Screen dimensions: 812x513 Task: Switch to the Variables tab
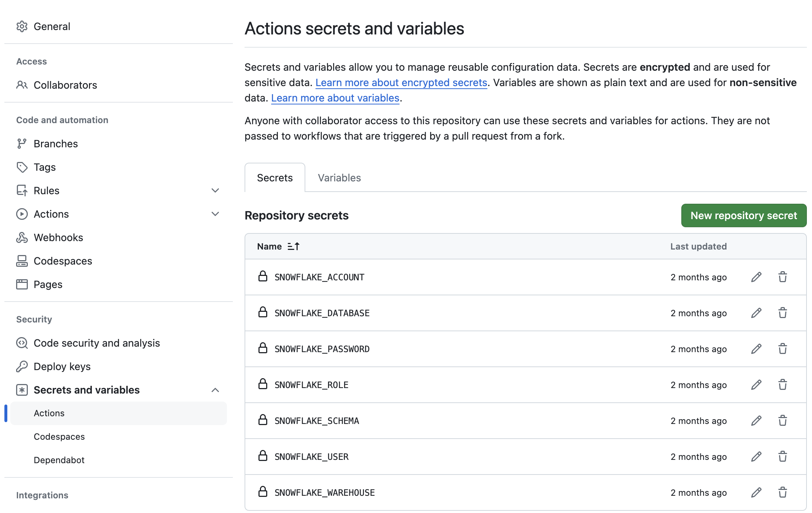coord(339,178)
